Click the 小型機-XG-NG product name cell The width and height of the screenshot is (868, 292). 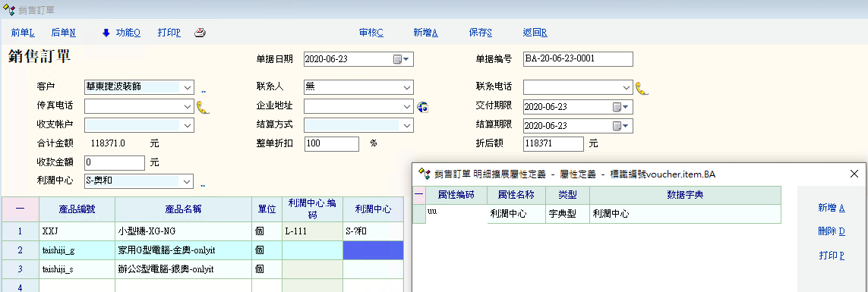[183, 232]
